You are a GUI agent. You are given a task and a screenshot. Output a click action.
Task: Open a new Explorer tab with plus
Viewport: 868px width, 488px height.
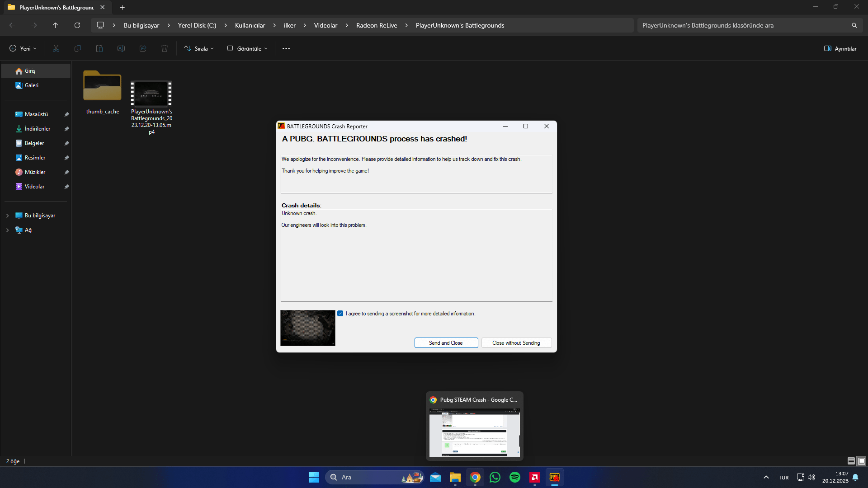point(122,7)
